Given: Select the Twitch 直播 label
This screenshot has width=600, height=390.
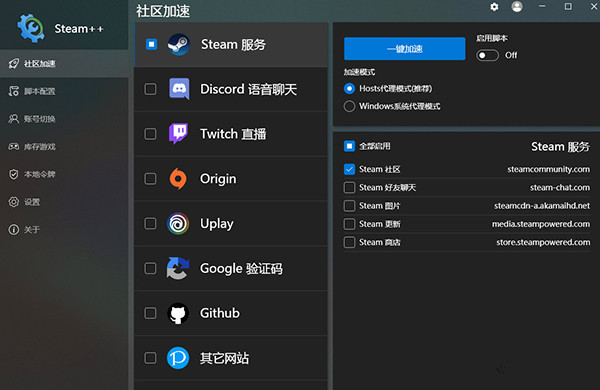Looking at the screenshot, I should (233, 134).
